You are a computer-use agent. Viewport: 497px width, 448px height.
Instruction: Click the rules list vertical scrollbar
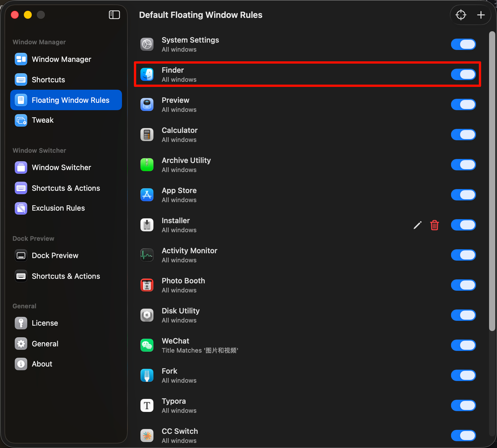click(492, 181)
